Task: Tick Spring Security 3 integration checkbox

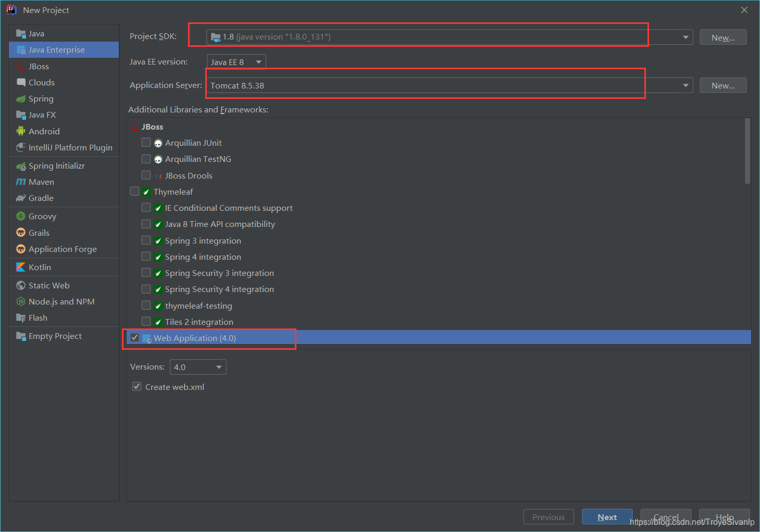Action: click(146, 273)
